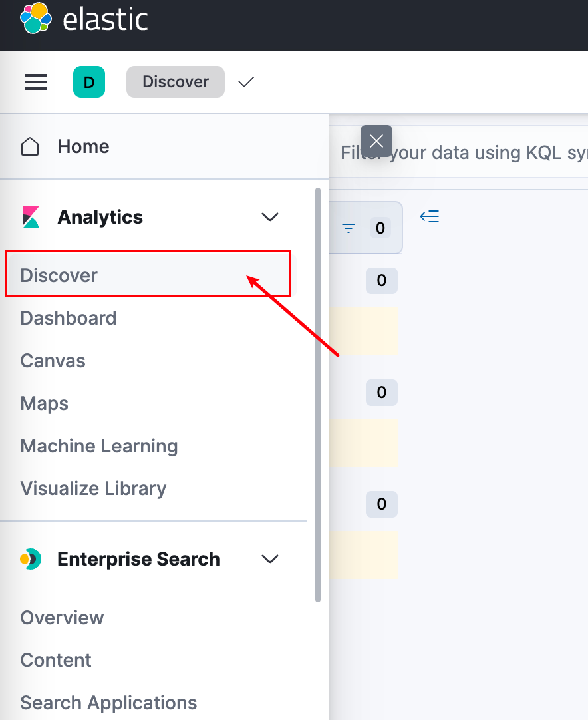The height and width of the screenshot is (720, 588).
Task: Select Maps in the navigation menu
Action: [x=45, y=403]
